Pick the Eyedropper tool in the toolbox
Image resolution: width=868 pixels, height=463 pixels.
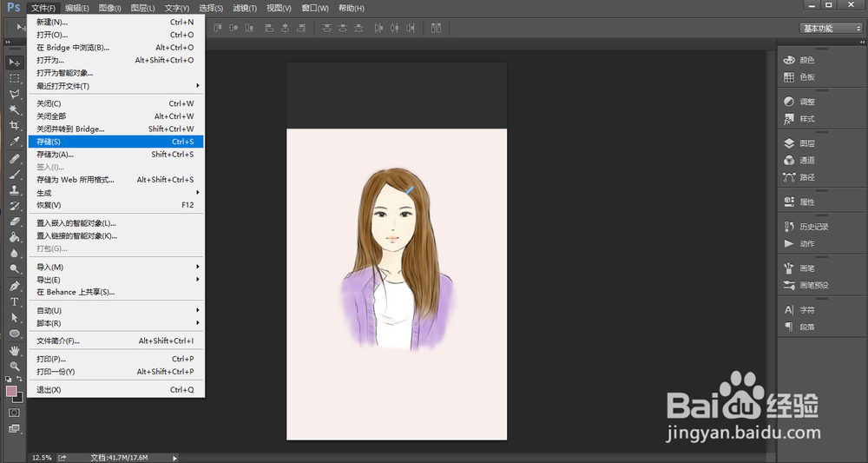point(14,141)
